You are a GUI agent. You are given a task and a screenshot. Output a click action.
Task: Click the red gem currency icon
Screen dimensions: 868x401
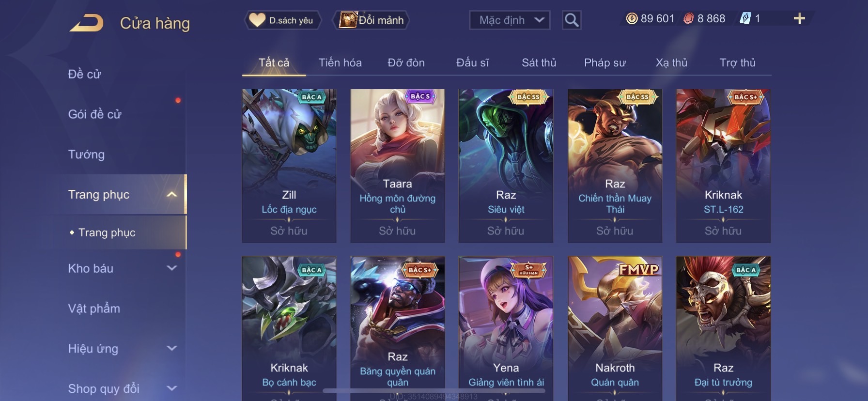click(x=688, y=18)
